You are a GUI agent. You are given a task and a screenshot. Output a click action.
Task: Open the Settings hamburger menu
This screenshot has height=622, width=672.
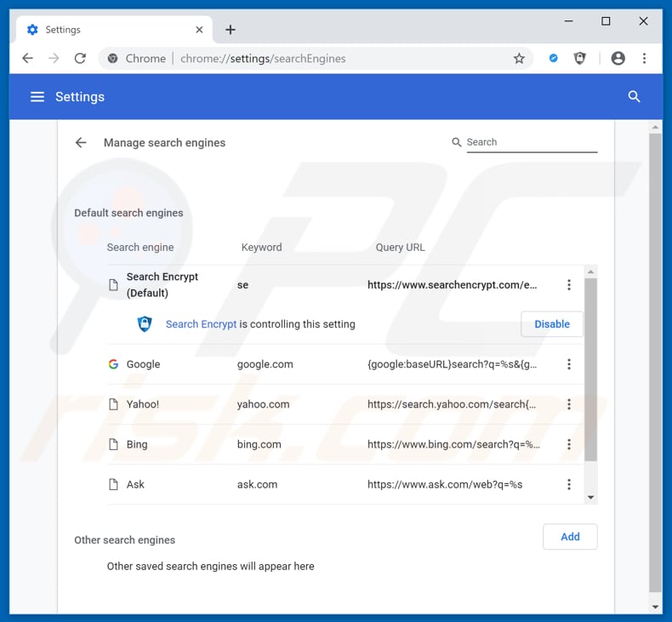coord(37,97)
